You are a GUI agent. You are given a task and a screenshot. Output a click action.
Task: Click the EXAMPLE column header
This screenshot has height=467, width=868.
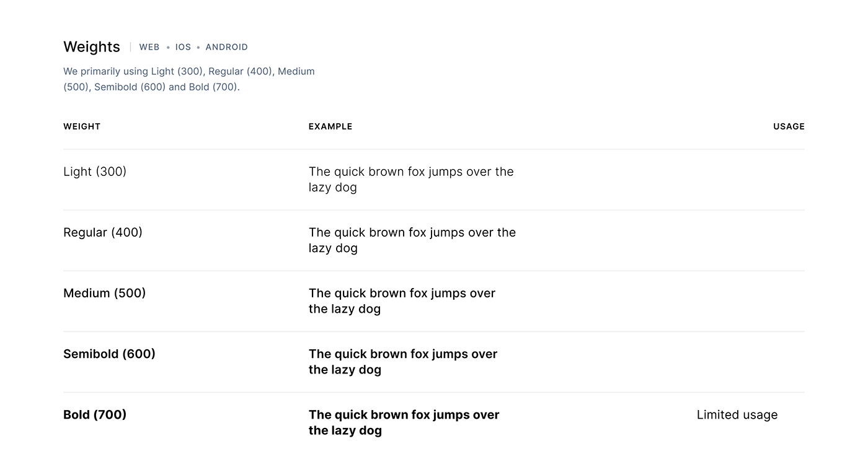click(330, 126)
